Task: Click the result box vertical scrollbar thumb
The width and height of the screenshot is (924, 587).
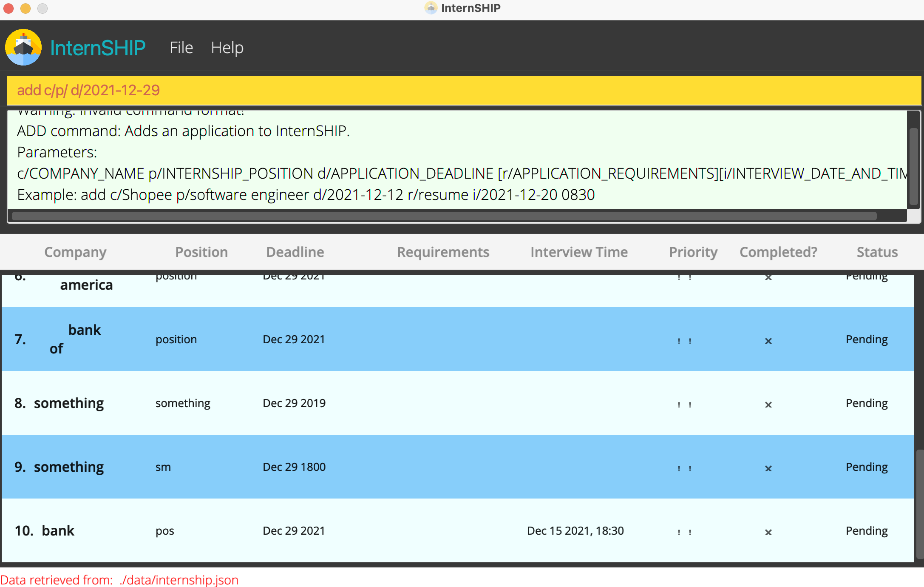Action: 913,166
